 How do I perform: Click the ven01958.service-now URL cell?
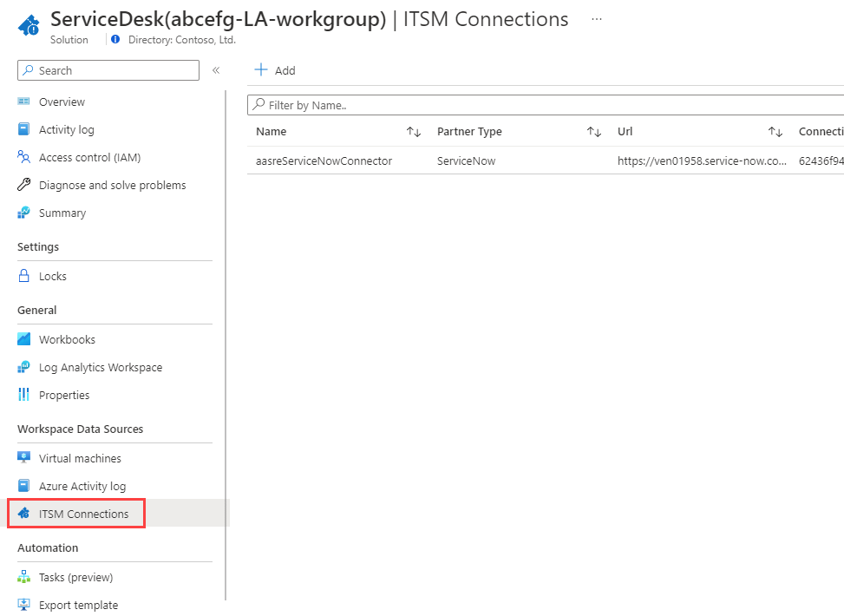pos(702,161)
